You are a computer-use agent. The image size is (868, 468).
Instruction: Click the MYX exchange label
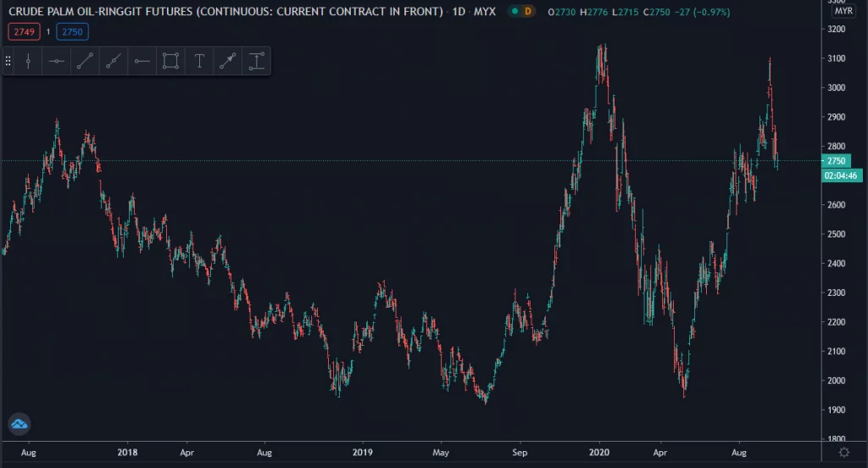484,12
